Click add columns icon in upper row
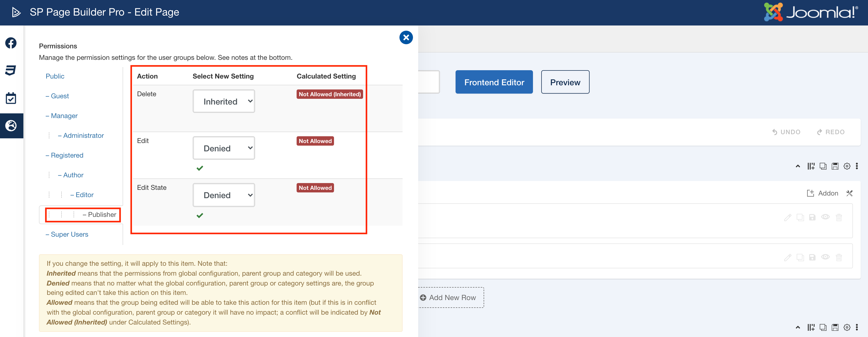 (x=811, y=166)
